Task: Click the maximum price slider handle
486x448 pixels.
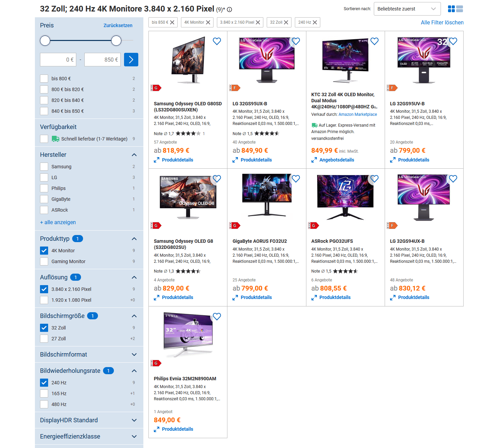Action: [116, 41]
